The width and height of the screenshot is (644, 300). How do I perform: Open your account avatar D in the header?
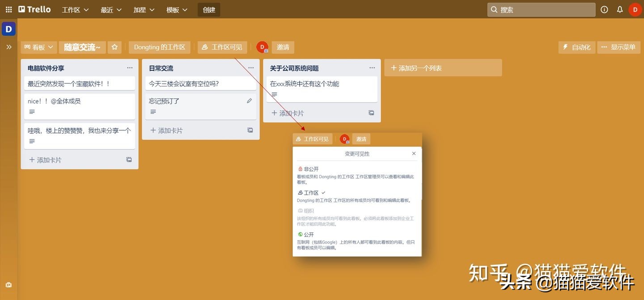635,9
